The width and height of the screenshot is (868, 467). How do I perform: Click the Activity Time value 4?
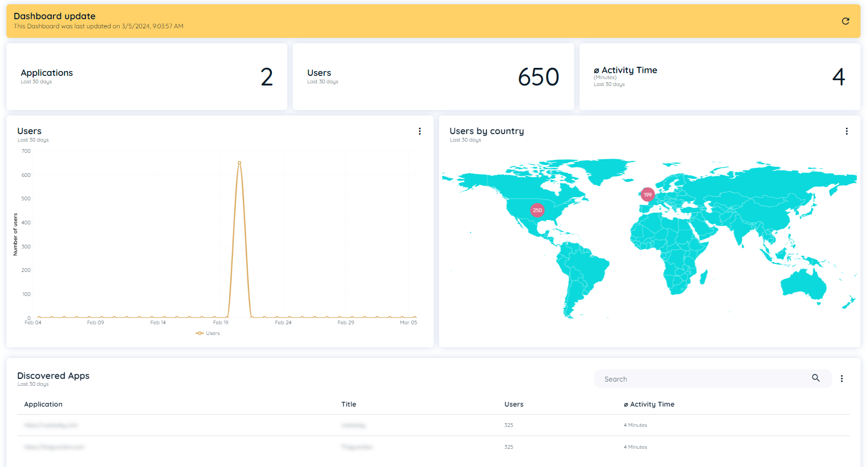839,77
